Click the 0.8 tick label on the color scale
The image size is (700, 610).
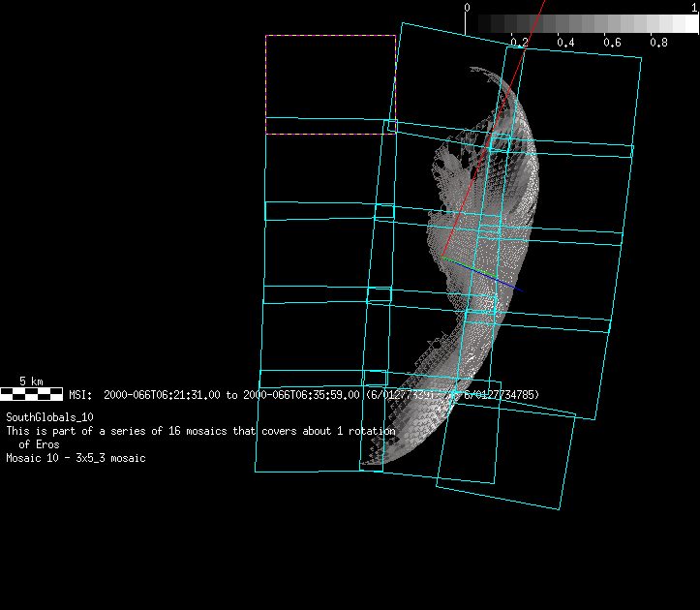pos(658,43)
